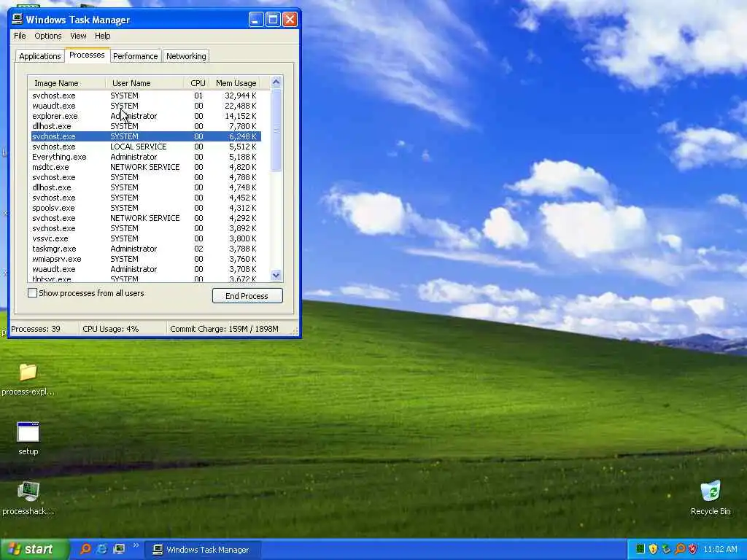Viewport: 747px width, 560px height.
Task: Select wuauclt.exe row with 22,488 K
Action: tap(146, 106)
